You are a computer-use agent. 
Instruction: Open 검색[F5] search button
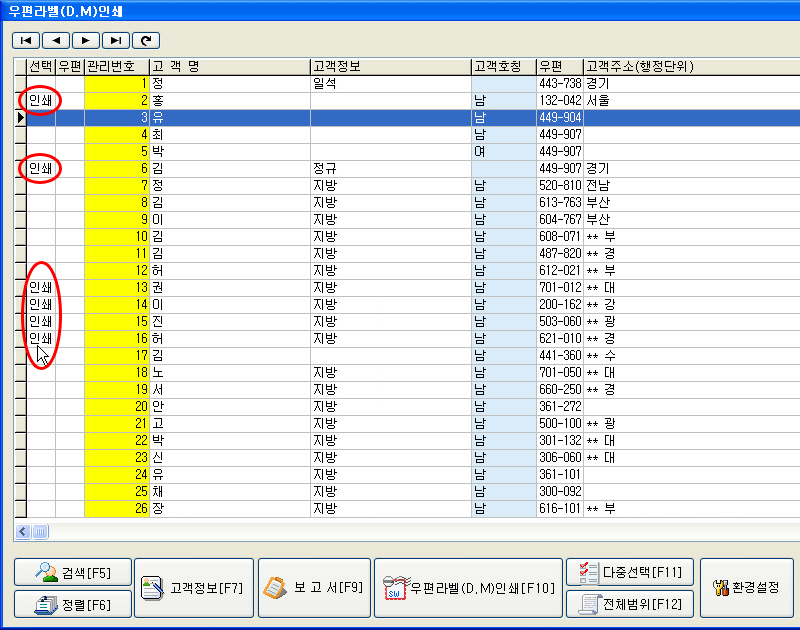[73, 572]
